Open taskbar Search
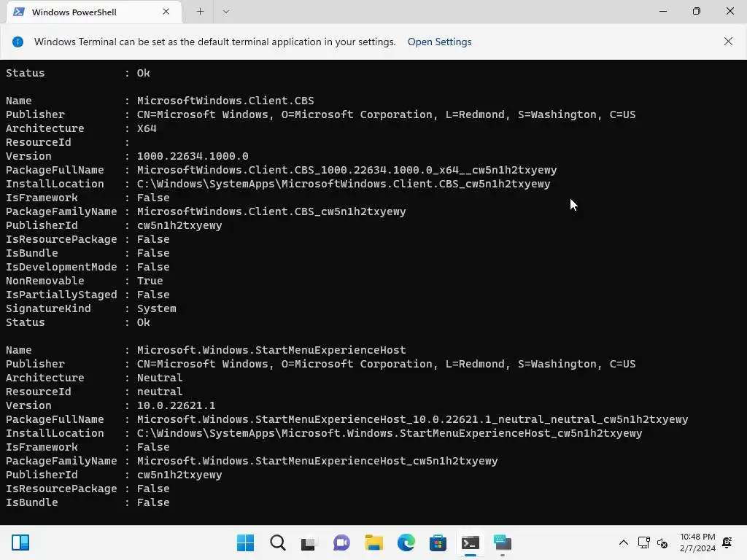Viewport: 747px width, 560px height. (278, 542)
